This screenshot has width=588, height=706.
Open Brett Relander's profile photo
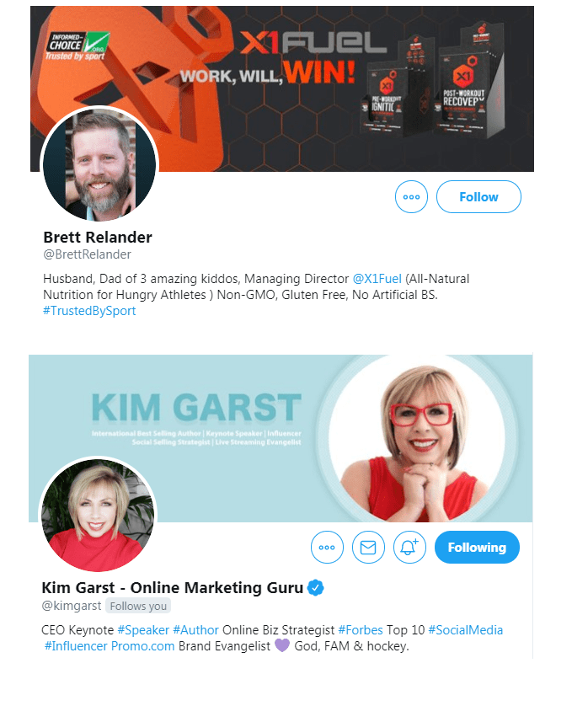(99, 164)
